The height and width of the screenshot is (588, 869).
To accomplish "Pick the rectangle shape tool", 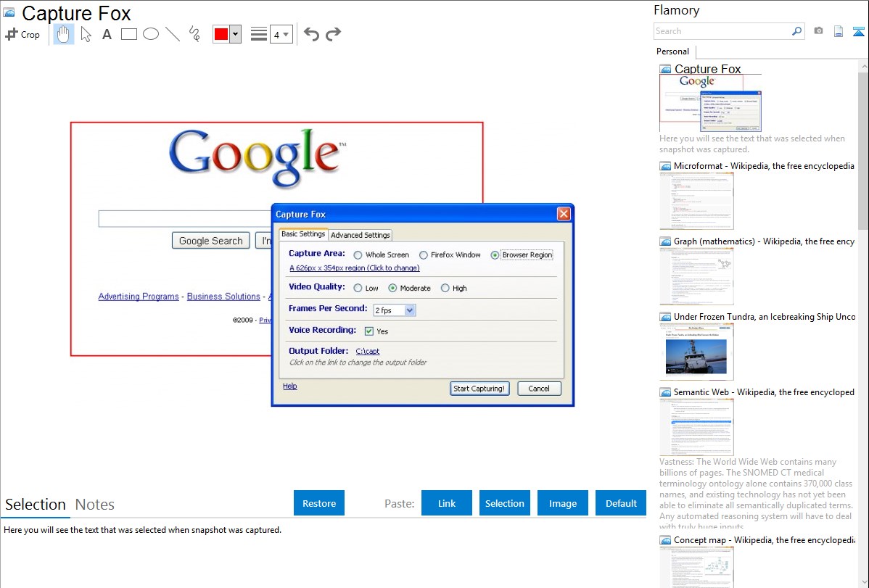I will (129, 34).
